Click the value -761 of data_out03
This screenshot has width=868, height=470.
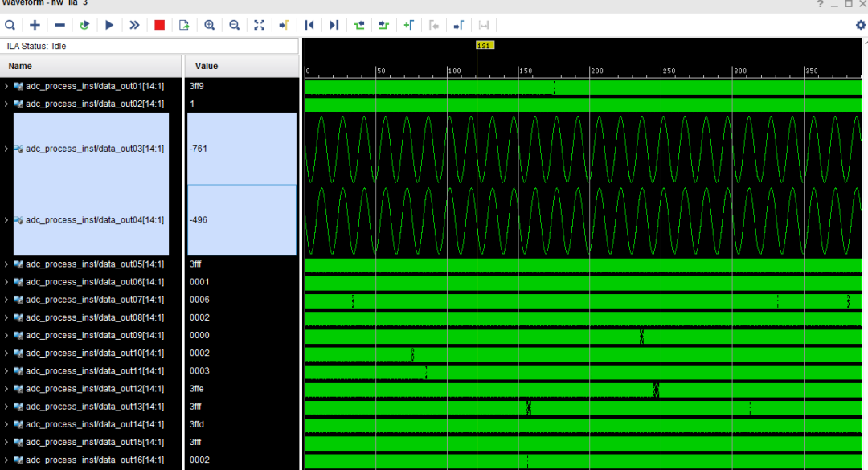(x=199, y=149)
